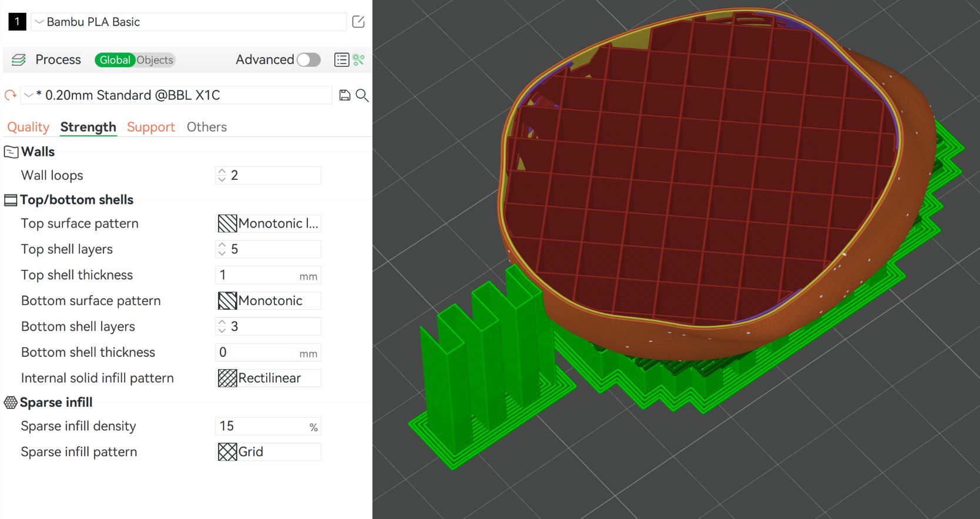
Task: Expand the Top surface pattern dropdown
Action: tap(269, 223)
